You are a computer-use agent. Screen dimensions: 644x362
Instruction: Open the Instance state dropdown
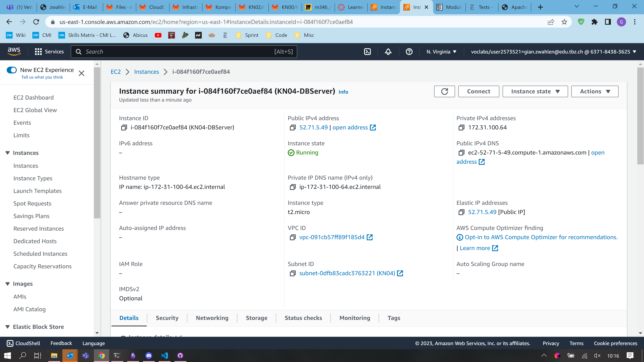pyautogui.click(x=535, y=92)
